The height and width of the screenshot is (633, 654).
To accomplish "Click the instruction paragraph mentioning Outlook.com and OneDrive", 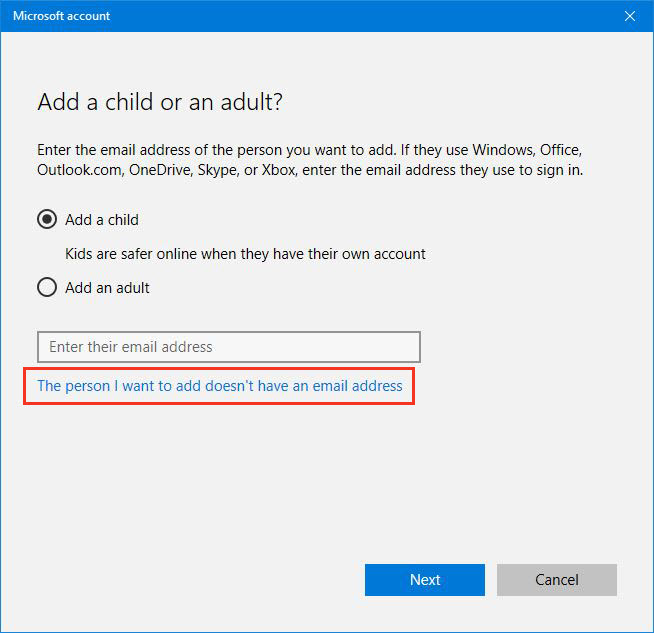I will [309, 160].
